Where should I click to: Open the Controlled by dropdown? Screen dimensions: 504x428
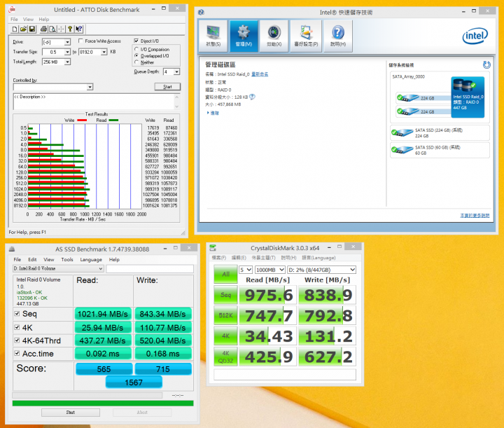[x=90, y=87]
